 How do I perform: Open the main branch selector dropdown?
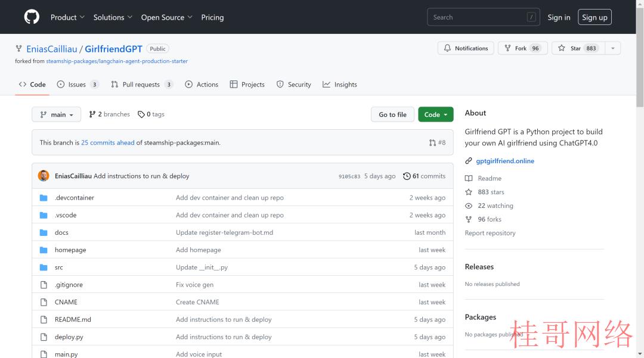56,114
